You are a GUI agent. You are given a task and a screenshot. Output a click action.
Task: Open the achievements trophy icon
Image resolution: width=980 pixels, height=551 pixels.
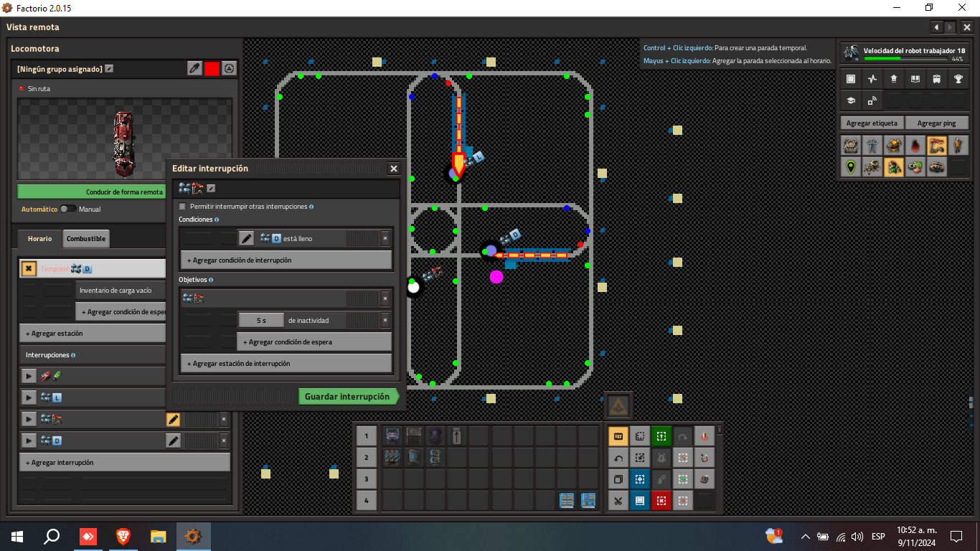tap(958, 79)
